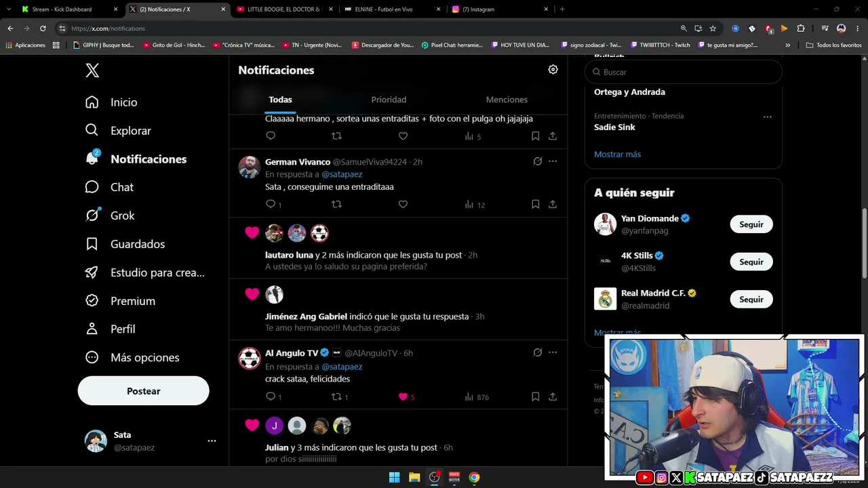Click Mostrar más under trends
The image size is (868, 488).
click(617, 154)
